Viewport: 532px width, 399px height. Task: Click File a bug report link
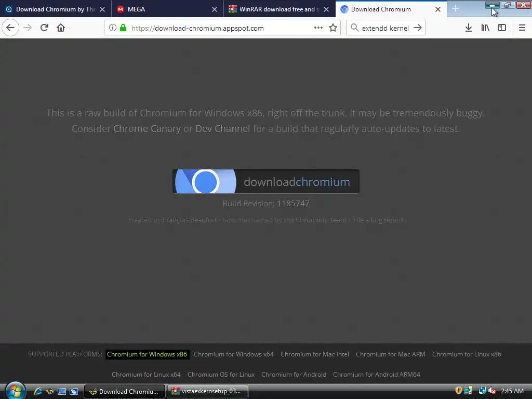pos(378,220)
